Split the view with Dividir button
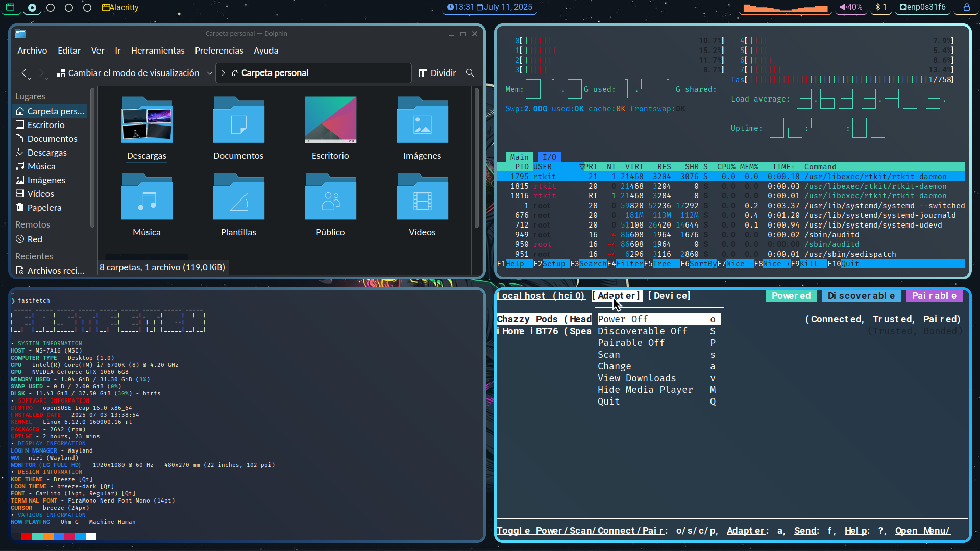This screenshot has width=980, height=551. [437, 73]
